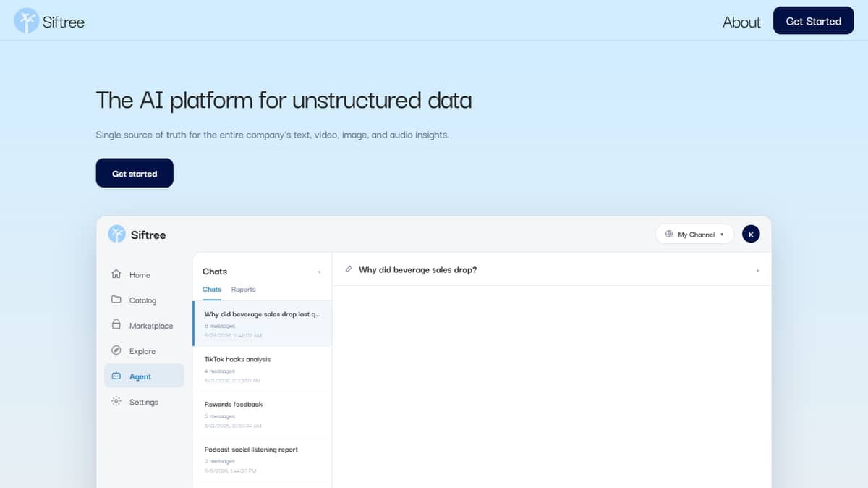Click the K user avatar
This screenshot has width=868, height=488.
pyautogui.click(x=751, y=234)
